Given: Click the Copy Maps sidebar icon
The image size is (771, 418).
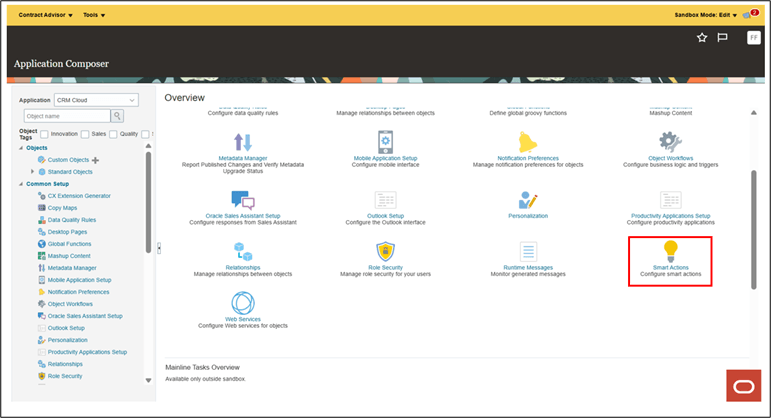Looking at the screenshot, I should 42,208.
